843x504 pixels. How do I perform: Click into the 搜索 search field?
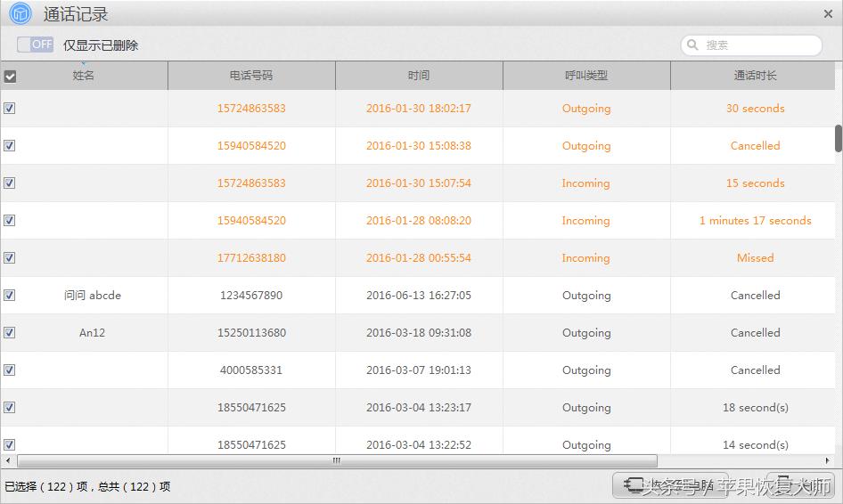click(757, 45)
